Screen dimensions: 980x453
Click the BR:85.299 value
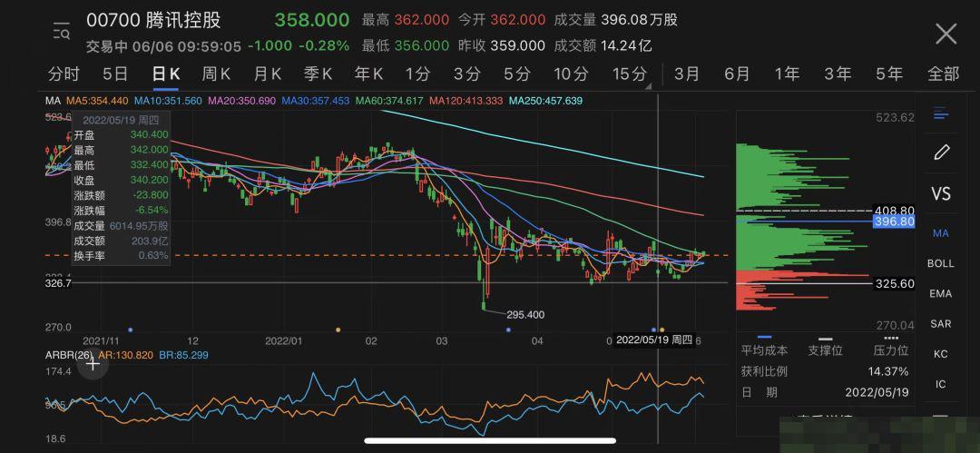tap(183, 355)
